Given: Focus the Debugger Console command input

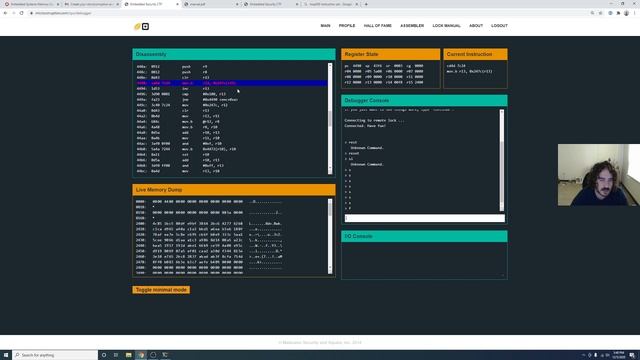Looking at the screenshot, I should 424,218.
